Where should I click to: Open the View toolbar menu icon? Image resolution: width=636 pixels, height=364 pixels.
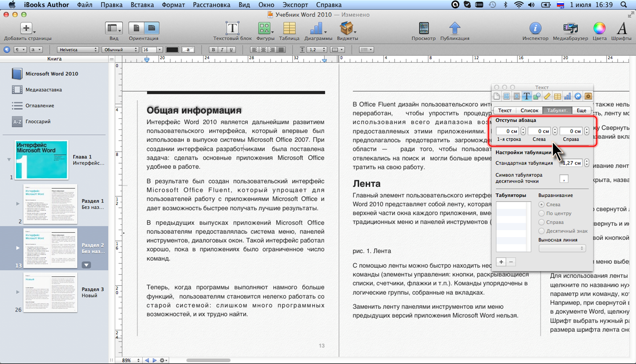click(114, 28)
